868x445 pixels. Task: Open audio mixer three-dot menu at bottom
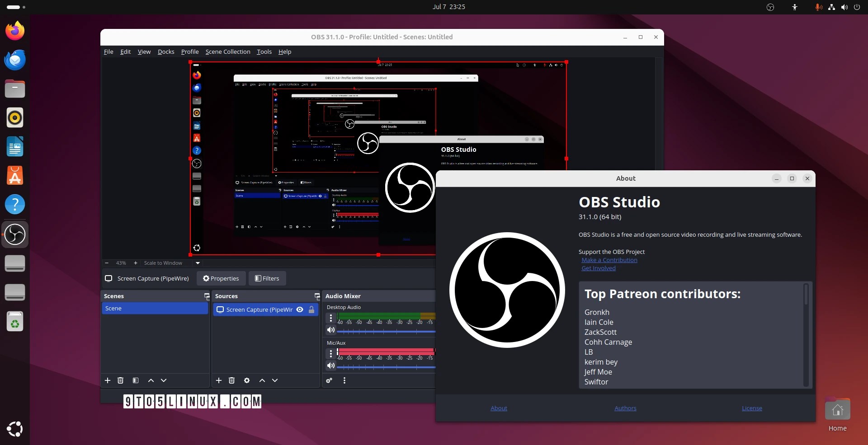pos(344,380)
